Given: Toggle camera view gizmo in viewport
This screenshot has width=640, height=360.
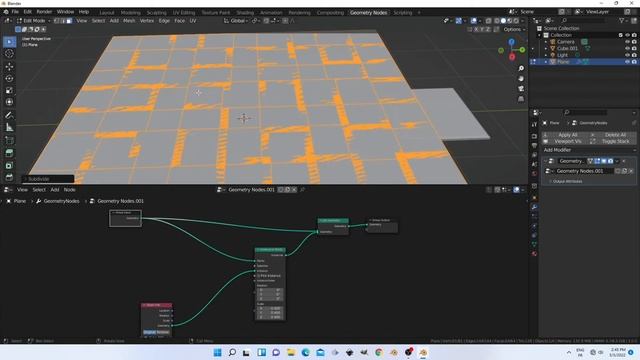Looking at the screenshot, I should click(521, 89).
